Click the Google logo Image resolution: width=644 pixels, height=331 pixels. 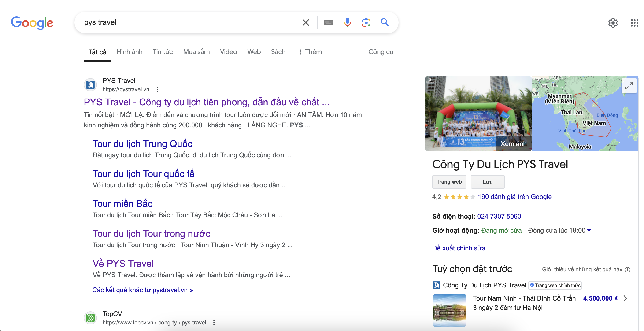coord(32,23)
